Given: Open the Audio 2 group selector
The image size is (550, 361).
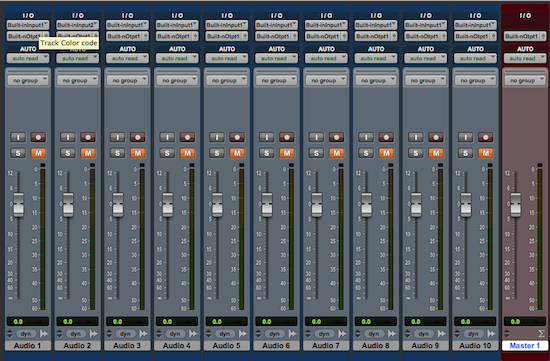Looking at the screenshot, I should tap(78, 81).
